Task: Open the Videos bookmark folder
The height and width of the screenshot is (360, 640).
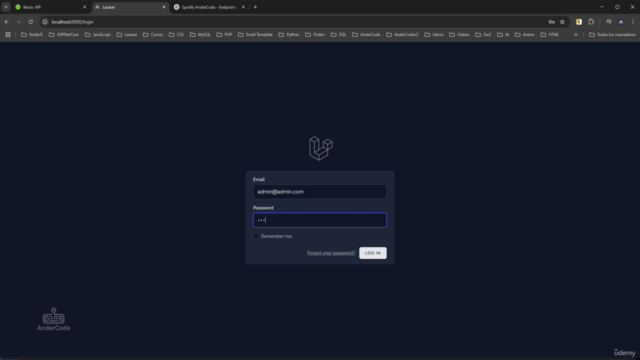Action: pyautogui.click(x=459, y=35)
